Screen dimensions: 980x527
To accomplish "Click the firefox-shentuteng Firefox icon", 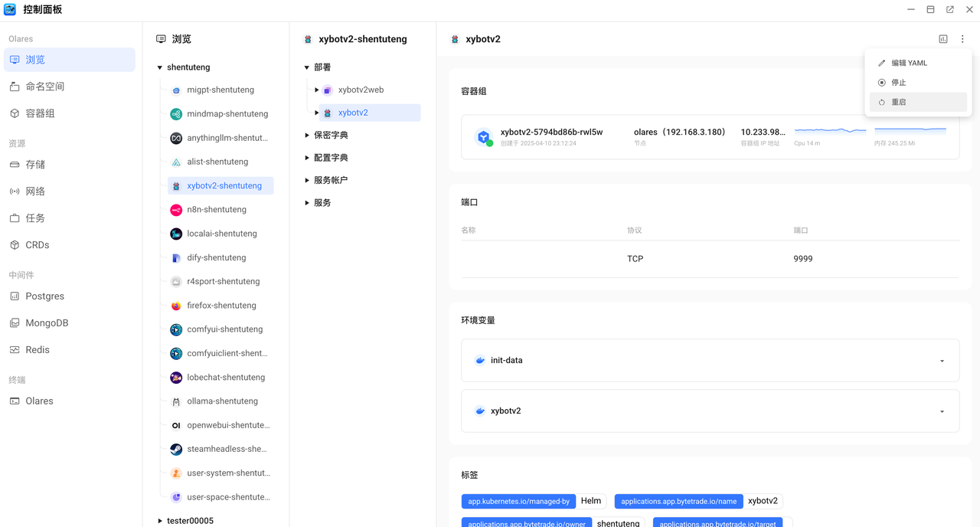I will point(176,306).
